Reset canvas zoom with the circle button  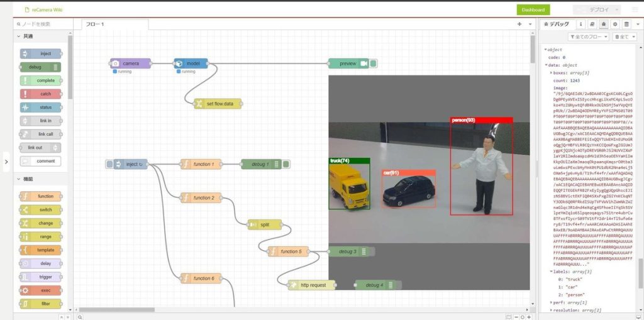coord(523,317)
